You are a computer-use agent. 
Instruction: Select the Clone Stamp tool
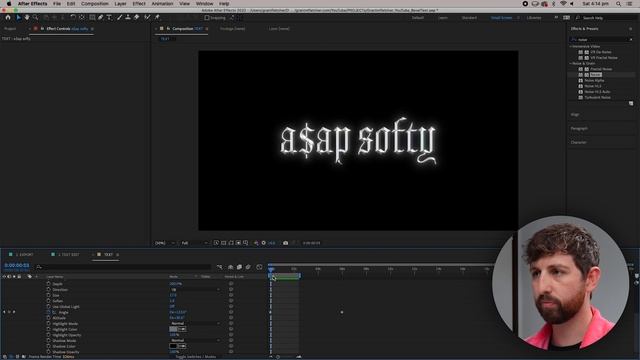128,18
